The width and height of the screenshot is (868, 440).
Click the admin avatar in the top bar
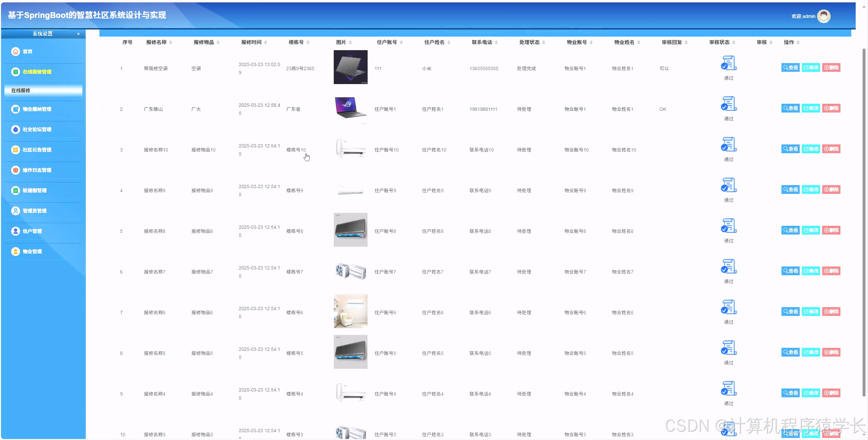coord(824,16)
